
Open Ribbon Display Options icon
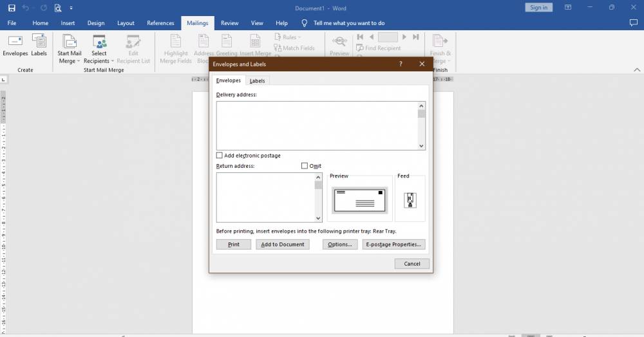pyautogui.click(x=568, y=7)
